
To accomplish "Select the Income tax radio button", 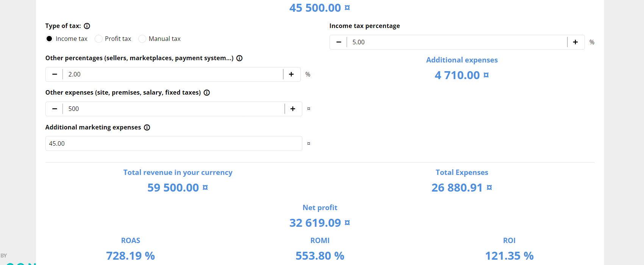I will (x=49, y=39).
